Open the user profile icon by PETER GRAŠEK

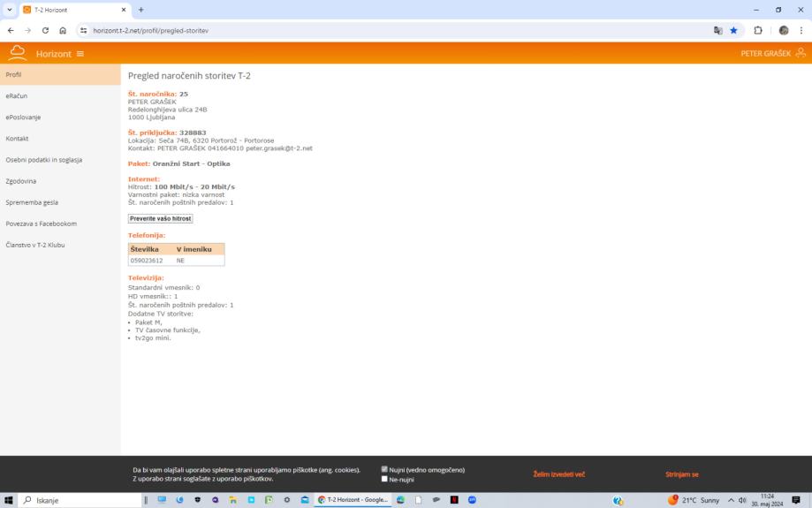[801, 53]
